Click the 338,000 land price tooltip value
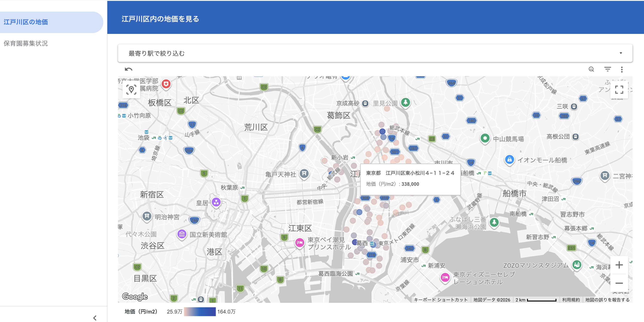The image size is (644, 322). 410,184
